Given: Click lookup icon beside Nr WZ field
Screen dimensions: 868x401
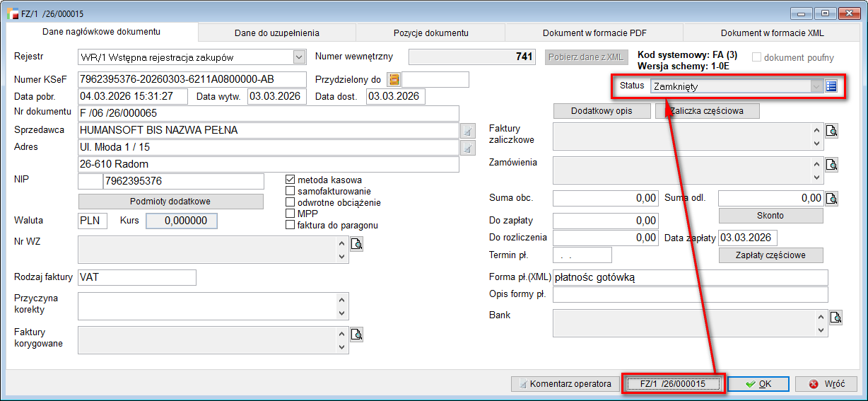Looking at the screenshot, I should tap(357, 244).
